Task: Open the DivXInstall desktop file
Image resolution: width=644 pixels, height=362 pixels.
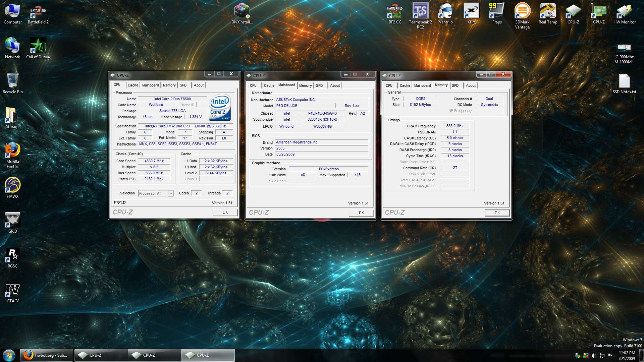Action: 242,14
